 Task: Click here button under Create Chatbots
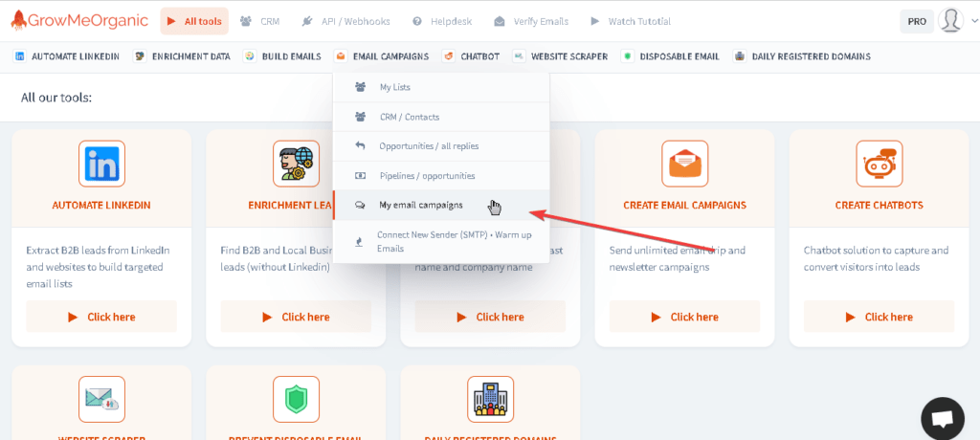879,317
